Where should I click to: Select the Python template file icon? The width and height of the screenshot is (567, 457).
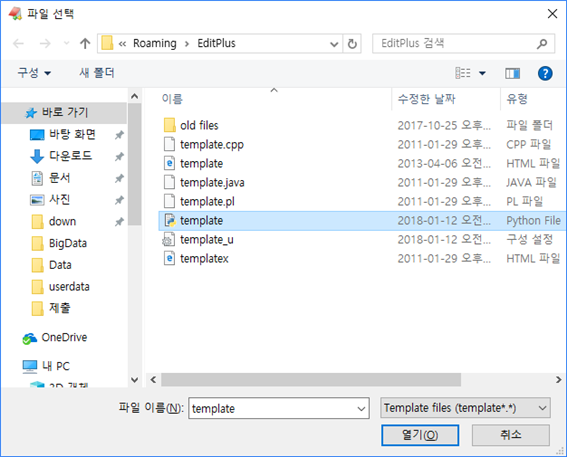[170, 220]
